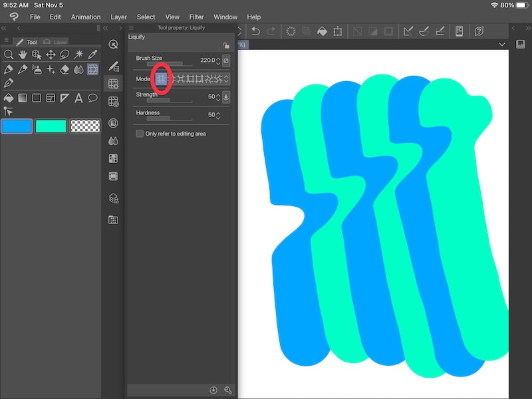
Task: Activate the Text tool
Action: [x=78, y=97]
